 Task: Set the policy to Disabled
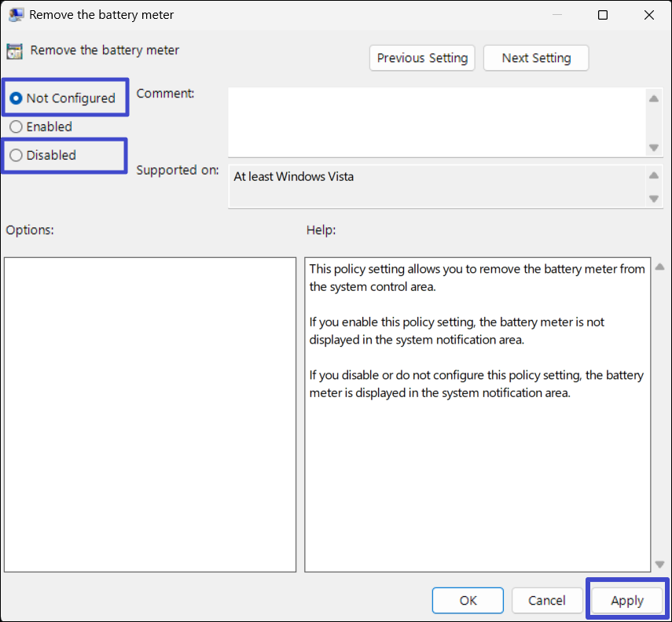click(x=16, y=155)
